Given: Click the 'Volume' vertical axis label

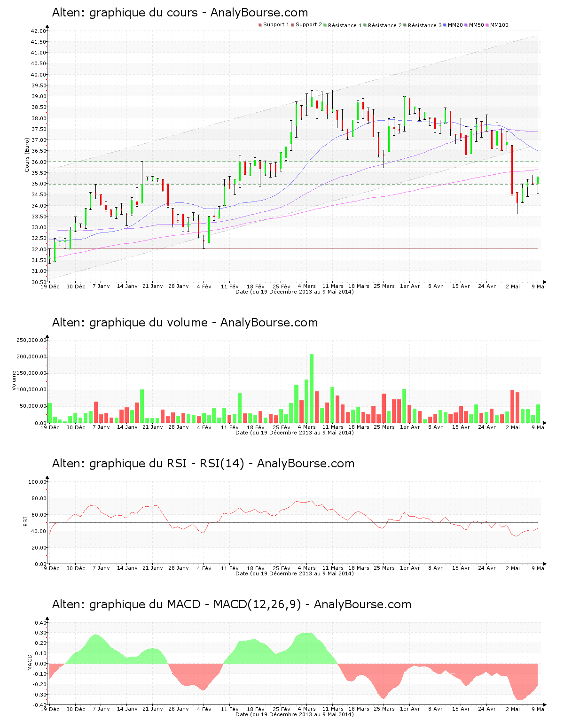Looking at the screenshot, I should coord(14,380).
